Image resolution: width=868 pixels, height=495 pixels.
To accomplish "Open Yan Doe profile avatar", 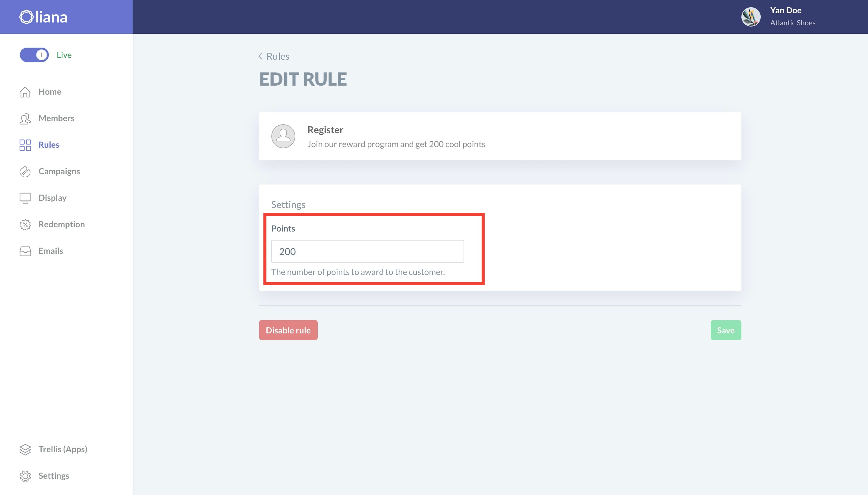I will 751,17.
